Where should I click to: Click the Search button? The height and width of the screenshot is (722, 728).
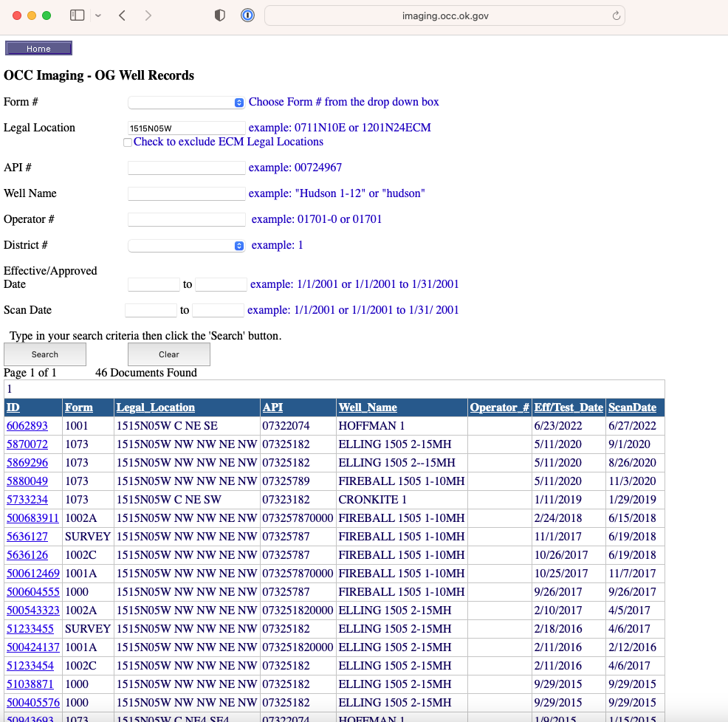45,354
